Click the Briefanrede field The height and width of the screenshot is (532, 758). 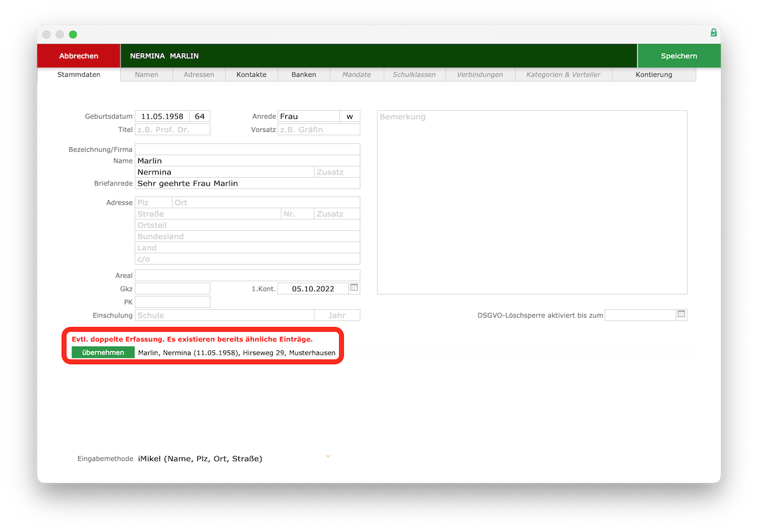[248, 183]
